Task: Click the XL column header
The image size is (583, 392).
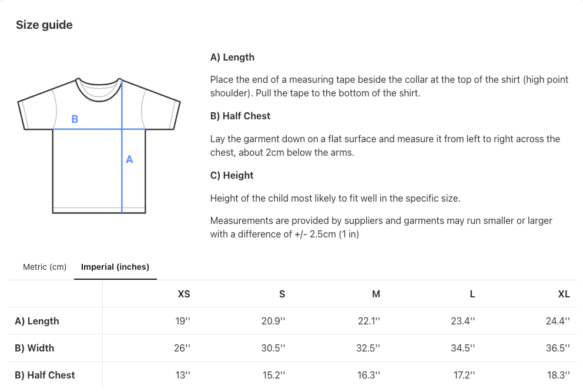Action: click(x=564, y=294)
